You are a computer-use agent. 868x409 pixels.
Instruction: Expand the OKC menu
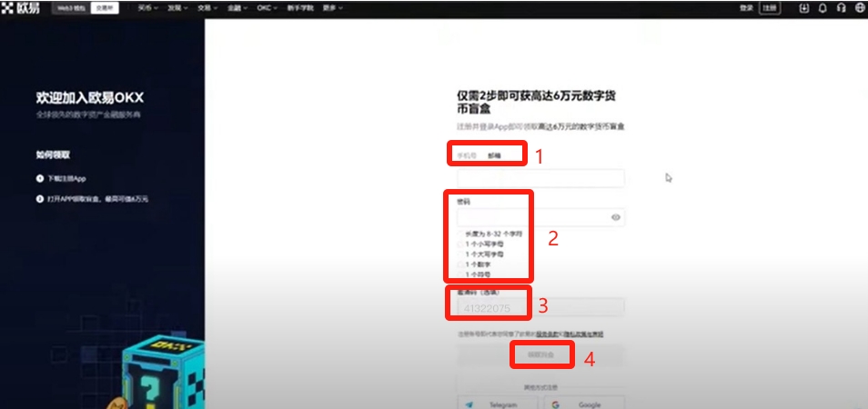[267, 8]
